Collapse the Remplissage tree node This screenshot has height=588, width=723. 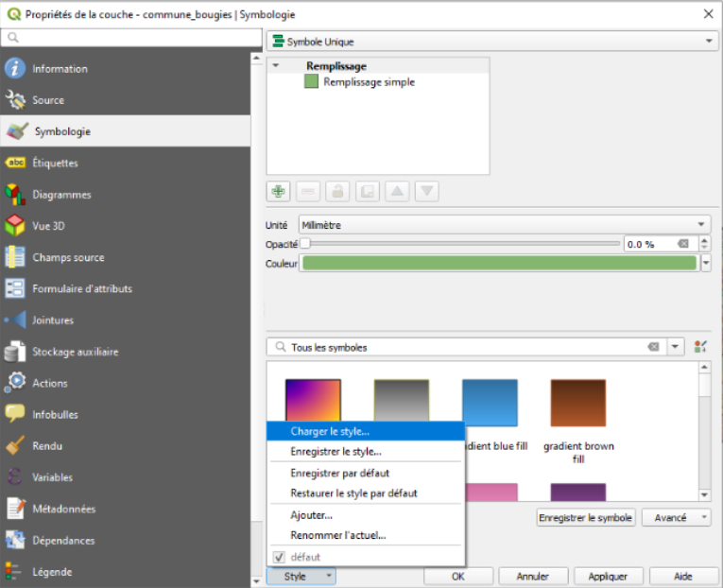tap(276, 66)
